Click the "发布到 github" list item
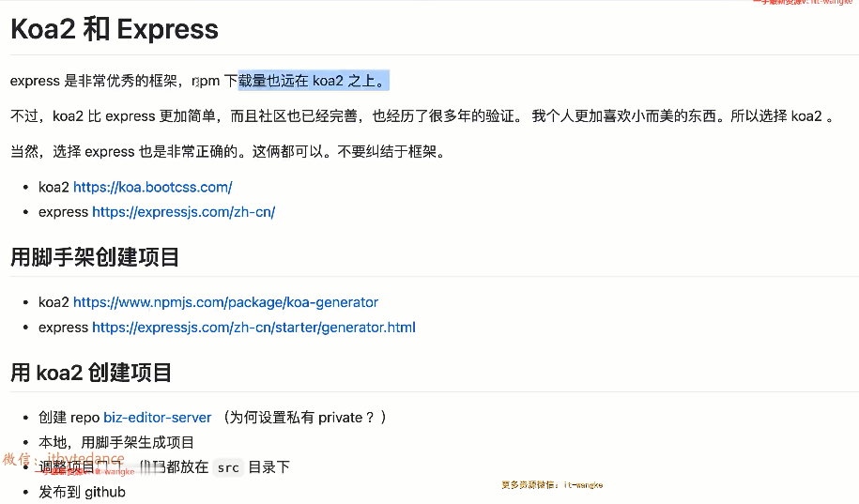This screenshot has height=504, width=859. click(x=83, y=492)
